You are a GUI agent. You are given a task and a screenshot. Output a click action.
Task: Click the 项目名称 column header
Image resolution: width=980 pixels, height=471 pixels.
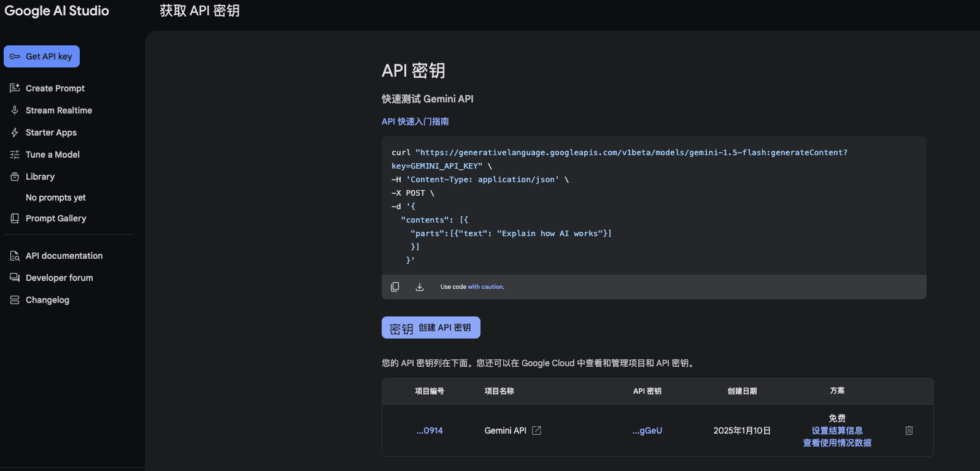pos(500,391)
